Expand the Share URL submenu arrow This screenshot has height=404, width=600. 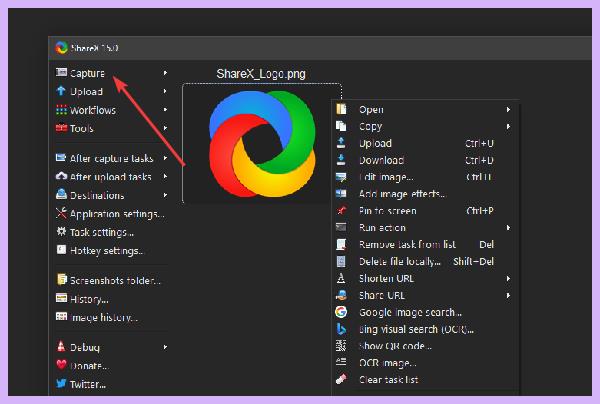508,295
